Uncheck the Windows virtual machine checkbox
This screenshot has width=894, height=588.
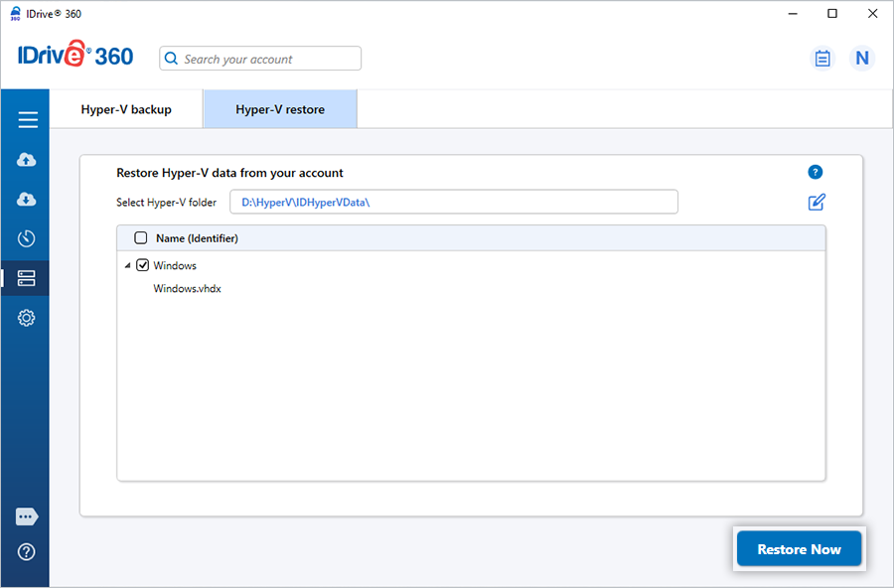(143, 265)
